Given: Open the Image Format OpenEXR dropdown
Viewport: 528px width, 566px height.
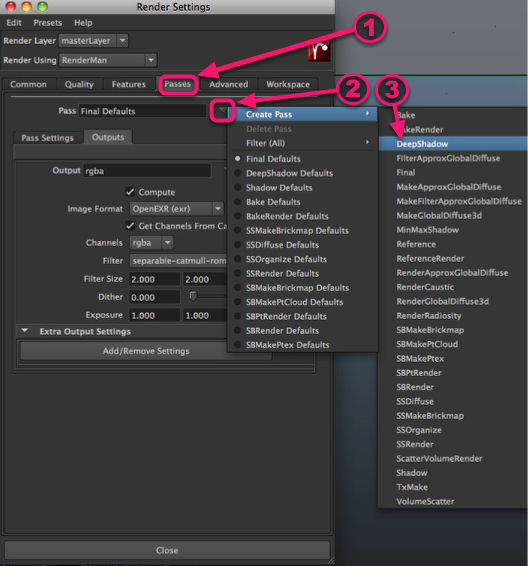Looking at the screenshot, I should 176,209.
